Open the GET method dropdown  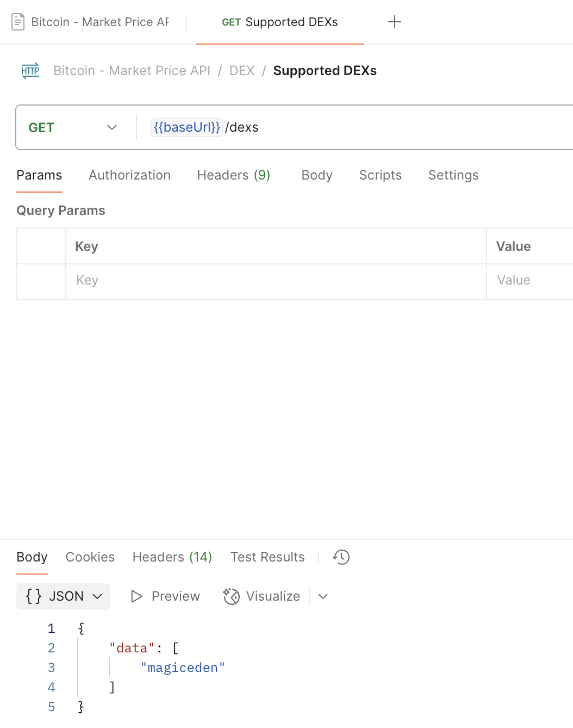(73, 127)
